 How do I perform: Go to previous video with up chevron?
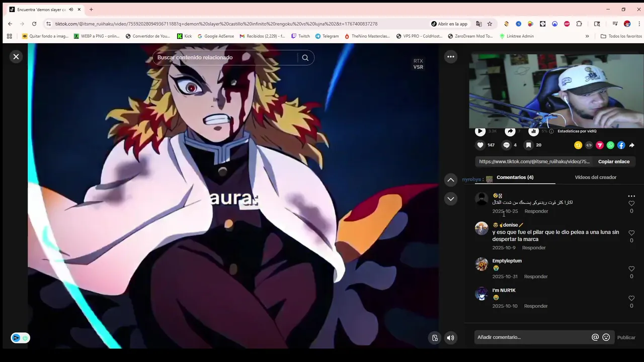pos(451,180)
